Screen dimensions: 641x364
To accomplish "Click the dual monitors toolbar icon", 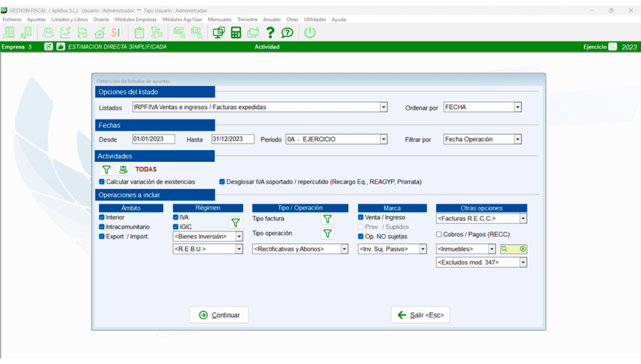I will tap(218, 33).
